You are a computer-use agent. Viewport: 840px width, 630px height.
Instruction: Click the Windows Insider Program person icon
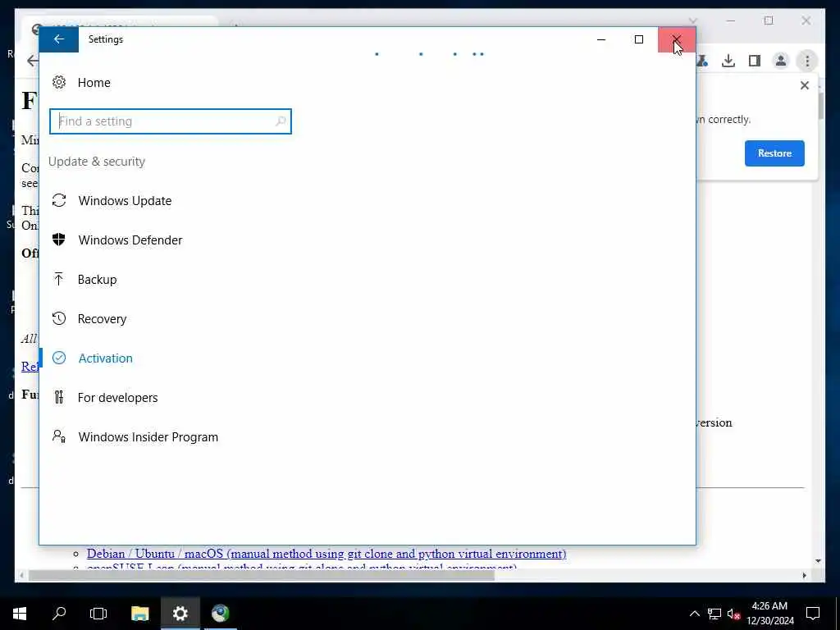tap(59, 436)
